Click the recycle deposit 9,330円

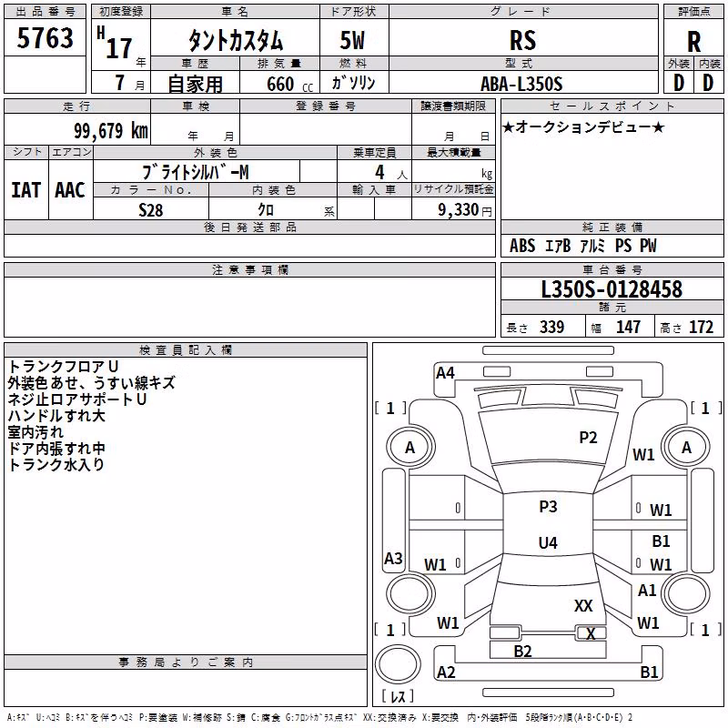point(465,210)
